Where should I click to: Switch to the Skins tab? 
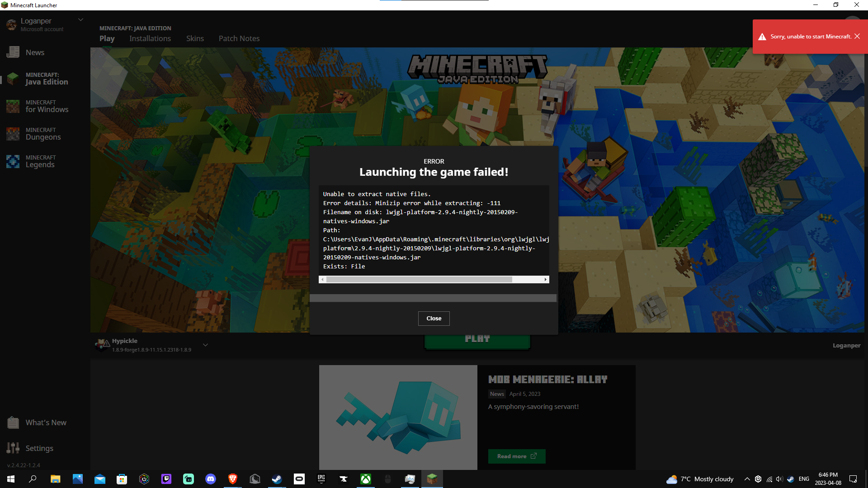pyautogui.click(x=195, y=38)
